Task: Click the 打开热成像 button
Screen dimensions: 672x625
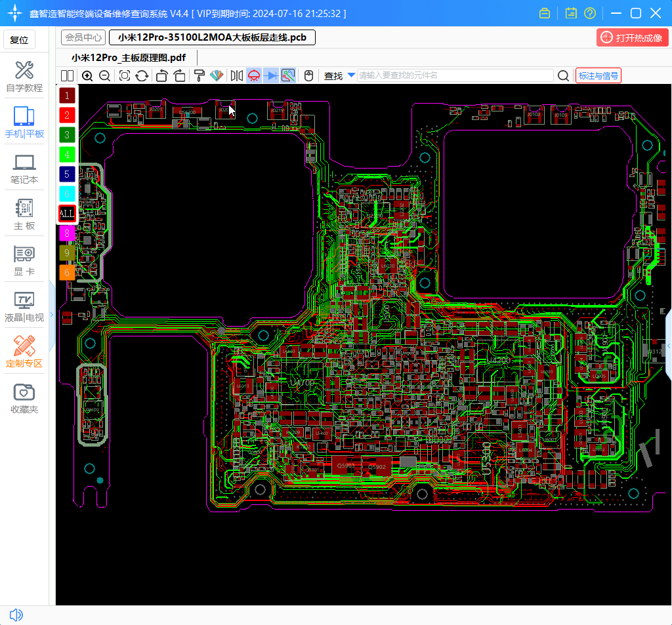Action: click(633, 37)
